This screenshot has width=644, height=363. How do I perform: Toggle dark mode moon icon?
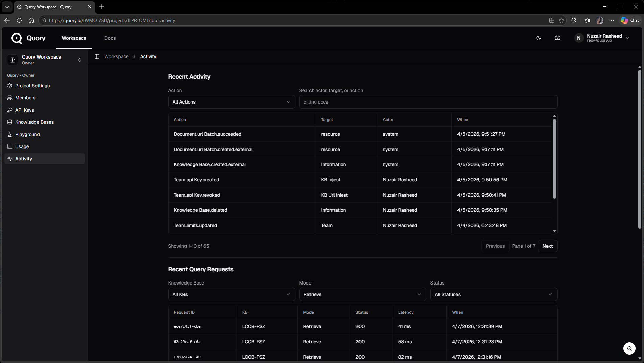tap(539, 38)
